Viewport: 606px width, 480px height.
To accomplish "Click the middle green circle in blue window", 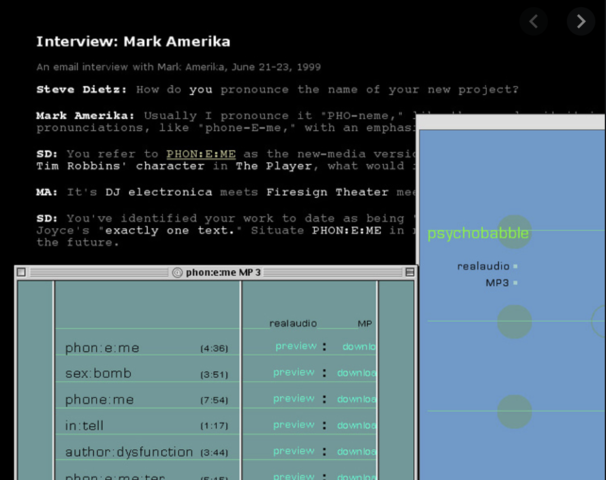I will [x=514, y=322].
